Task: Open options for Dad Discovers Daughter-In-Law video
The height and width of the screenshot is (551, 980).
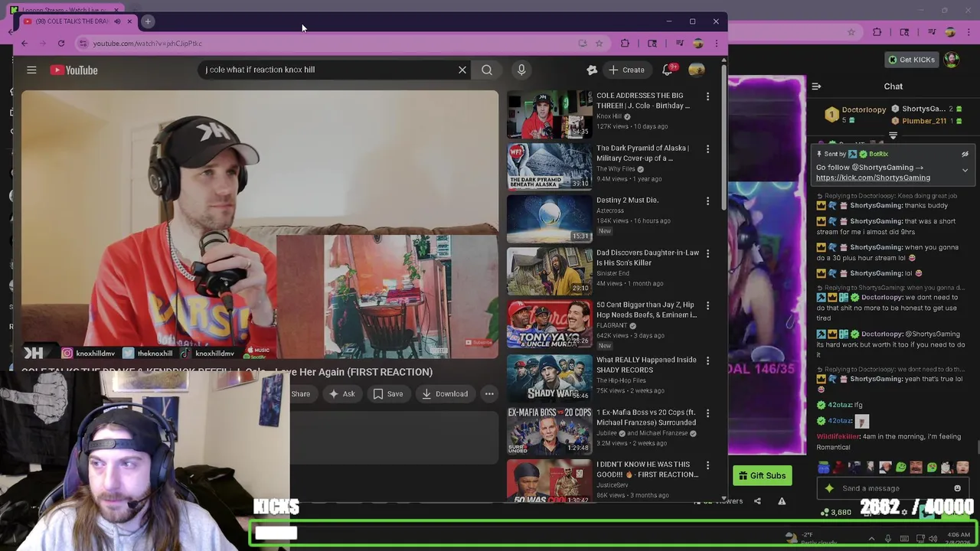Action: tap(707, 253)
